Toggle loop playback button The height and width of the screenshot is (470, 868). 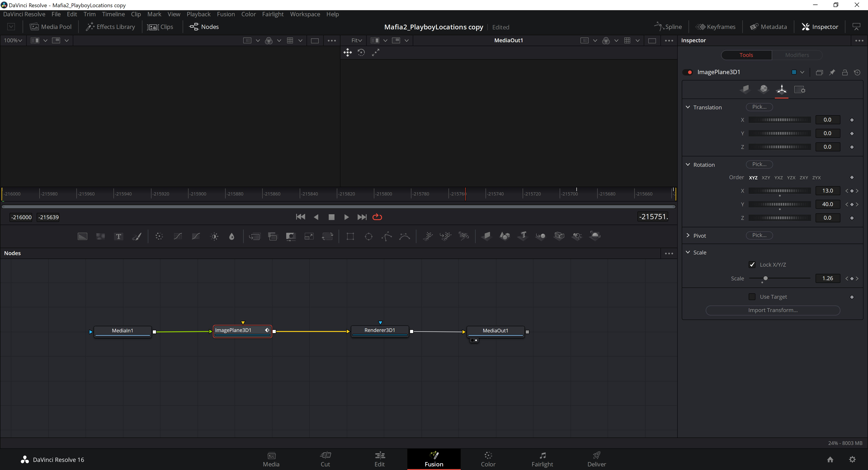(377, 217)
